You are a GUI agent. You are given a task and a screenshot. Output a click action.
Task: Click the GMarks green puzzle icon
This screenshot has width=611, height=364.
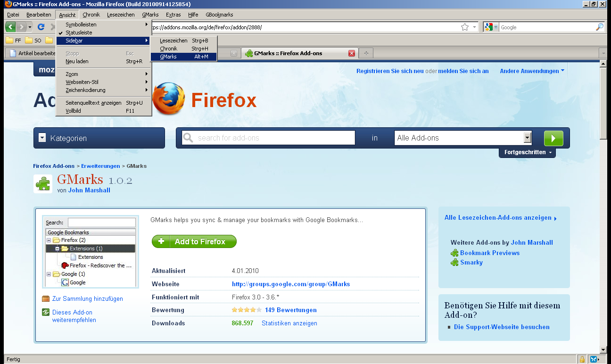(x=43, y=184)
